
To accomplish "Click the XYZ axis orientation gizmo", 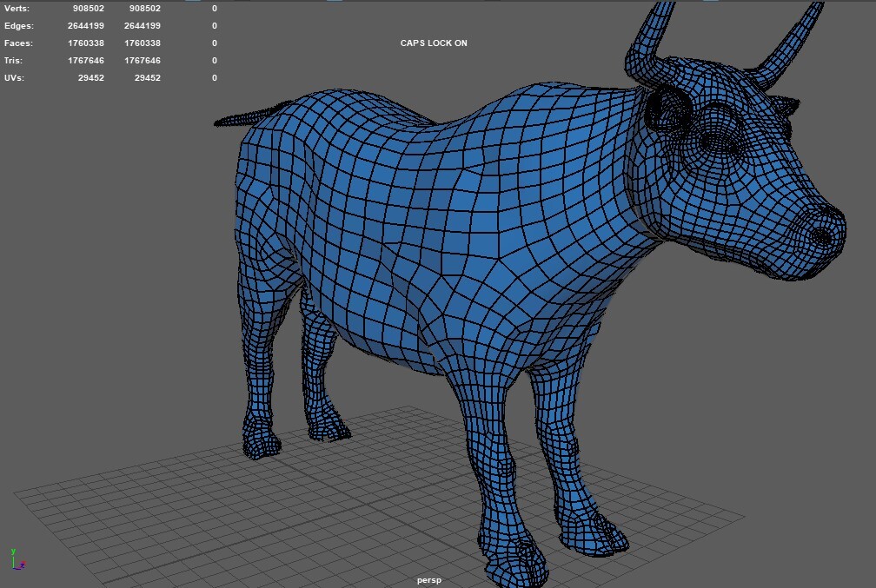I will pos(17,559).
